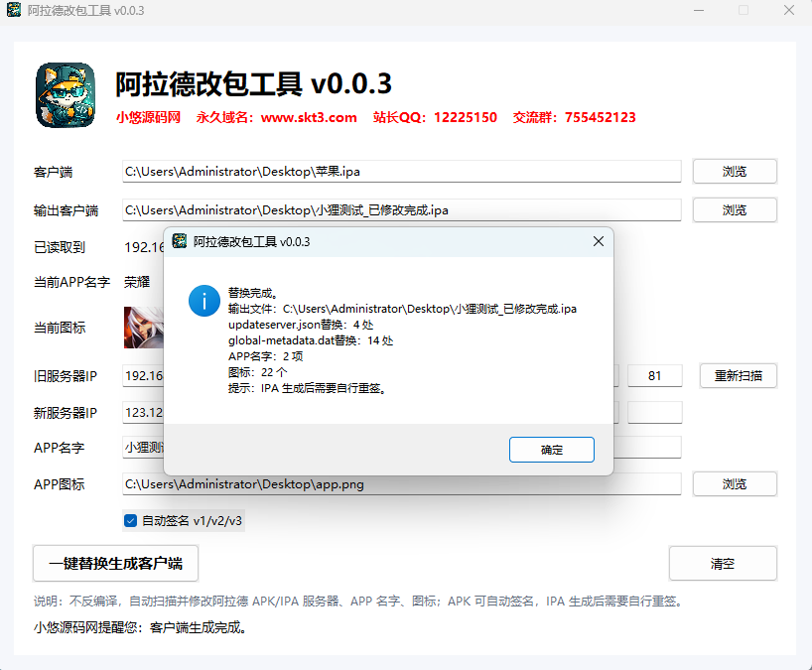The height and width of the screenshot is (670, 812).
Task: Click the 输出客户端 path field
Action: tap(401, 210)
